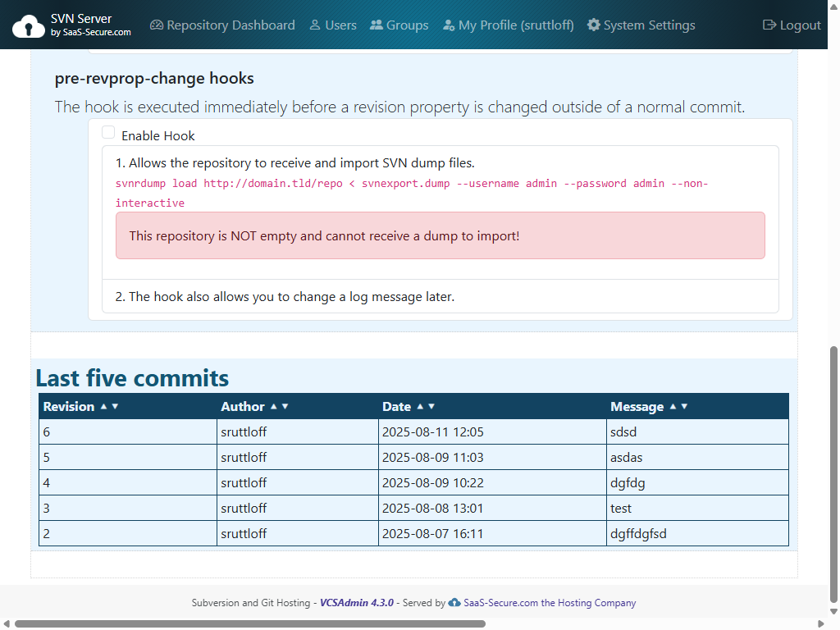This screenshot has height=630, width=840.
Task: Click the My Profile user icon
Action: coord(449,25)
